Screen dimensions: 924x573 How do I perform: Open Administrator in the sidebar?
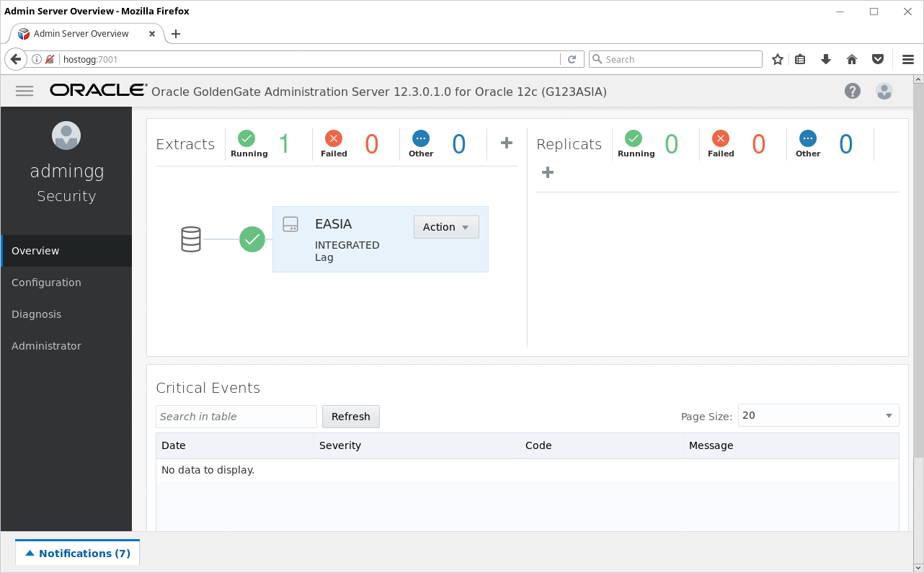tap(66, 346)
